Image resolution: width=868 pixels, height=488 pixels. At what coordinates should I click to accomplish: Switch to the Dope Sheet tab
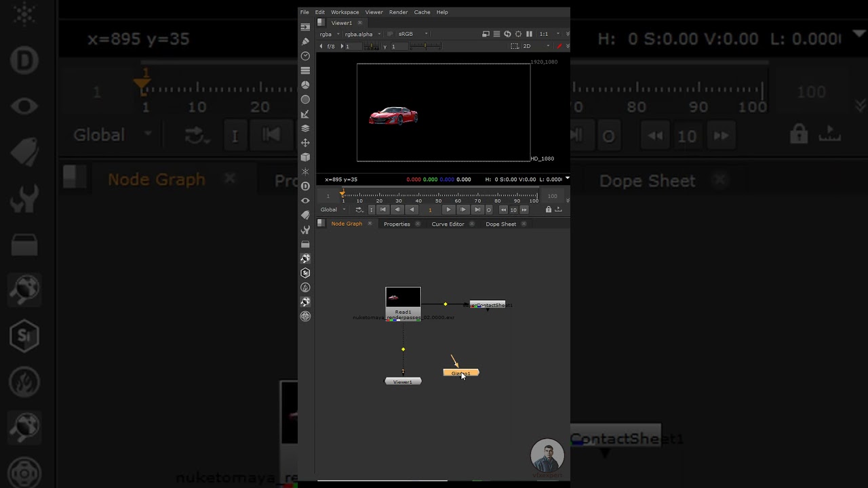coord(500,224)
